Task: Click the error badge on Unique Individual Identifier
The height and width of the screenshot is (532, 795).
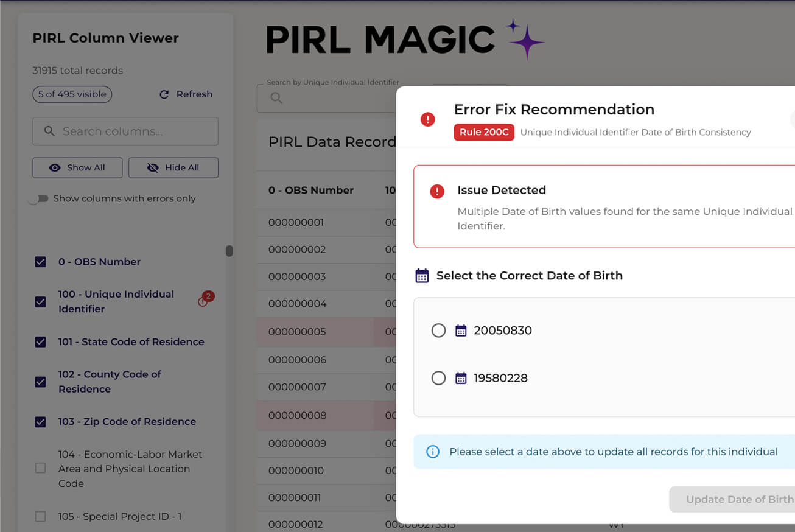Action: [x=206, y=299]
